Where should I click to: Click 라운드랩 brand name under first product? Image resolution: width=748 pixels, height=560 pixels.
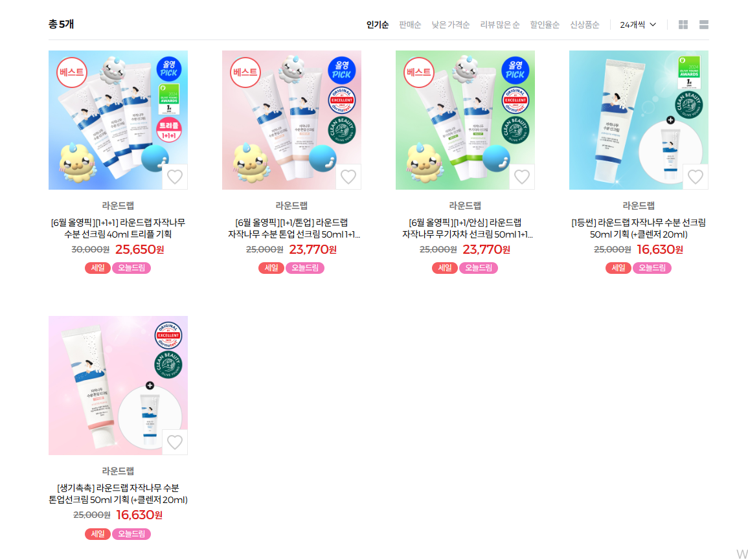pyautogui.click(x=118, y=206)
